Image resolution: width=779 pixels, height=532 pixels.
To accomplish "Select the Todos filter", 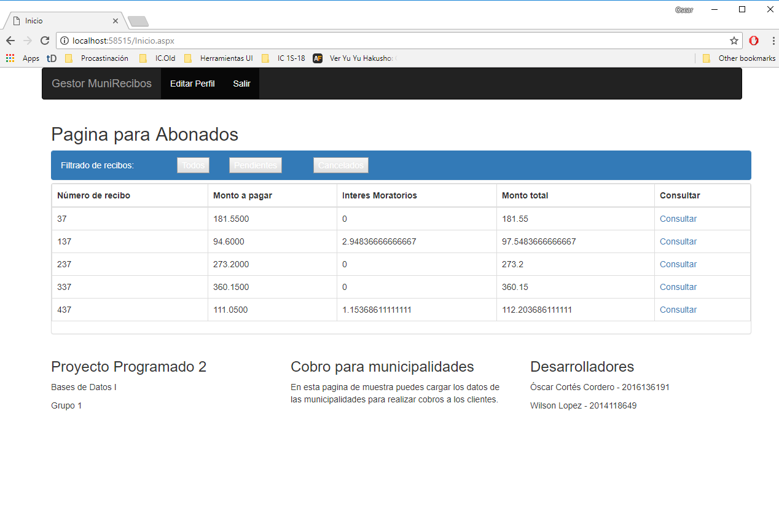I will point(193,165).
